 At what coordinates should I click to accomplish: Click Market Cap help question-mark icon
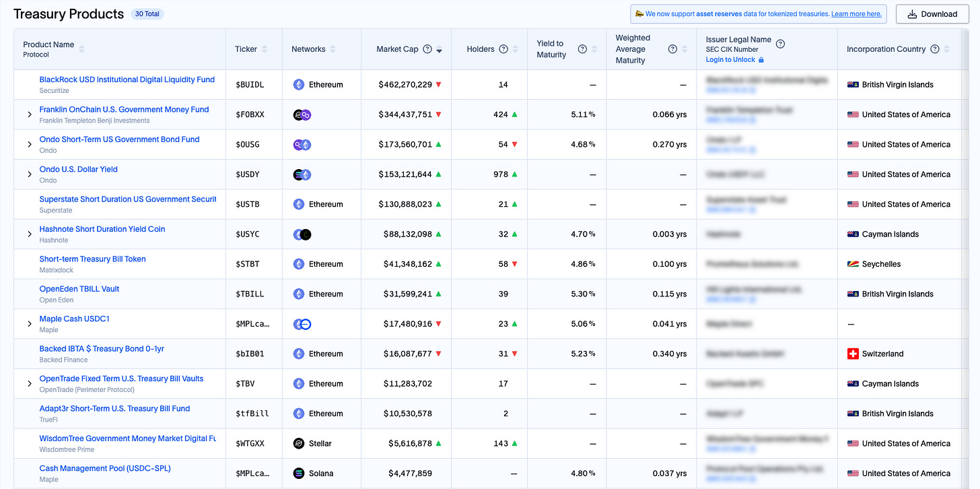tap(427, 49)
